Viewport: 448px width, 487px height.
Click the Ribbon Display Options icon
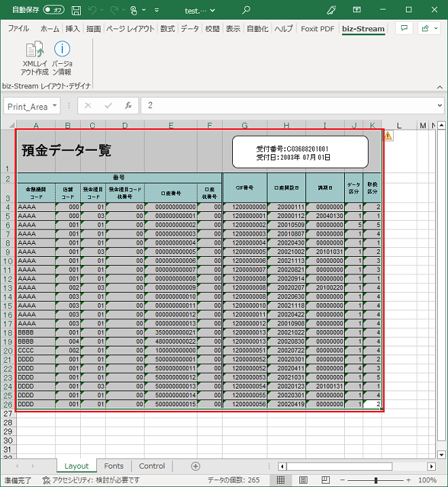[x=357, y=10]
